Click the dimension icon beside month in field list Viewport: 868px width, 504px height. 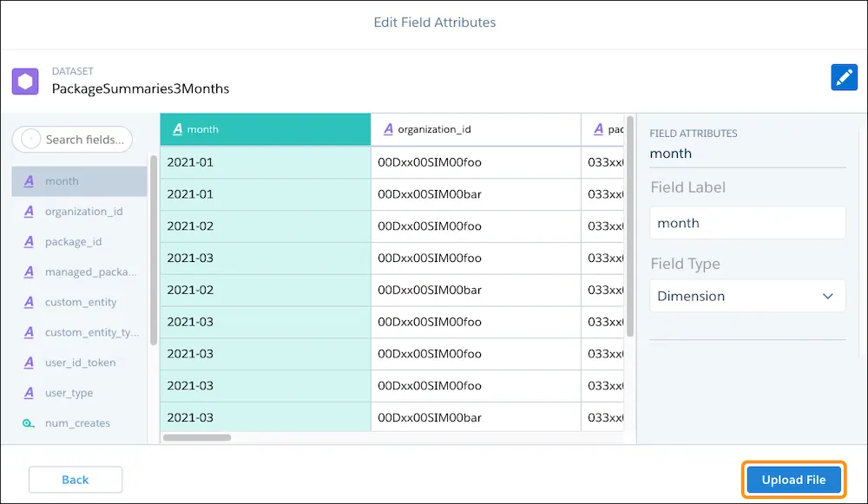coord(29,181)
